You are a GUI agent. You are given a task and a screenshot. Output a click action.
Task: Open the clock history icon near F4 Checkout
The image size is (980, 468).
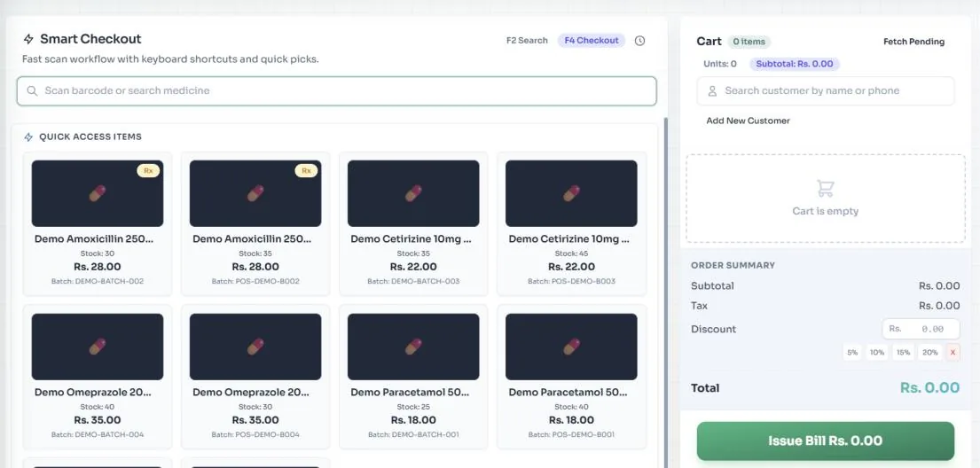[x=639, y=41]
